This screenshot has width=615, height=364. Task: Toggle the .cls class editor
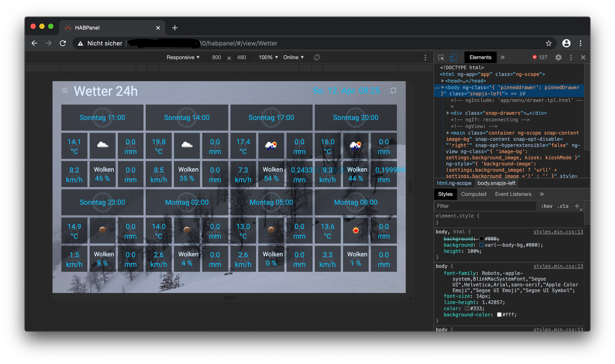pyautogui.click(x=563, y=206)
